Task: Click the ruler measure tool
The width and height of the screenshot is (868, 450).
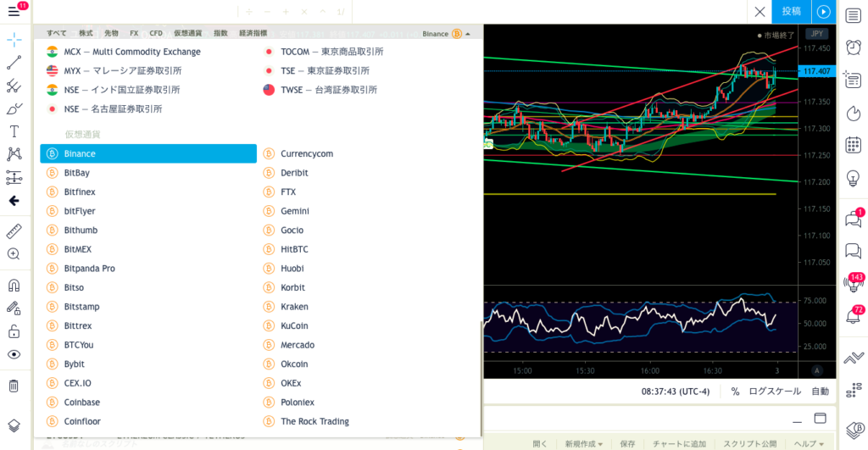Action: [14, 231]
